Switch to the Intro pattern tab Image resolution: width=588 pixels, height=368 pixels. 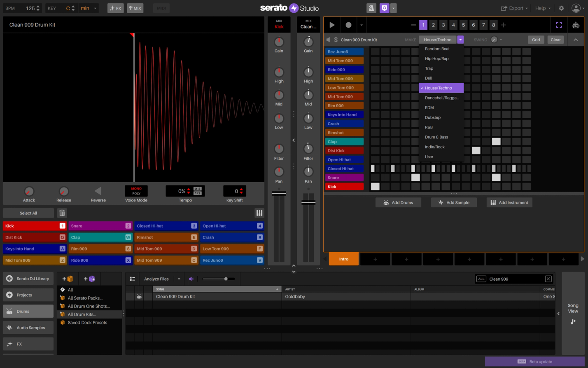[343, 259]
